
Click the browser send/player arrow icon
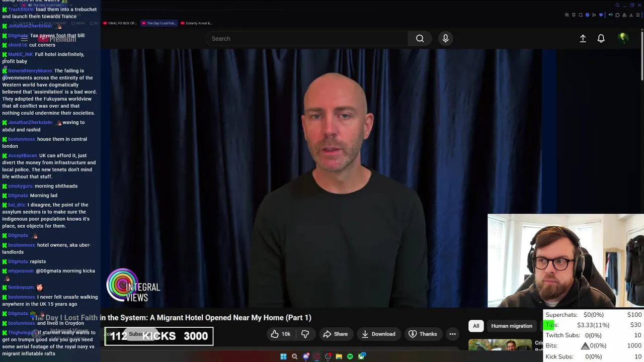coord(594,15)
